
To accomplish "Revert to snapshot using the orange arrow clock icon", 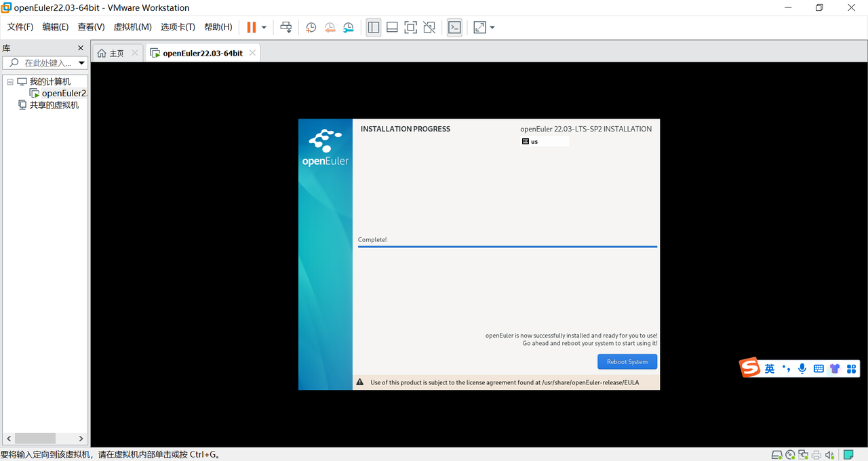I will point(330,27).
